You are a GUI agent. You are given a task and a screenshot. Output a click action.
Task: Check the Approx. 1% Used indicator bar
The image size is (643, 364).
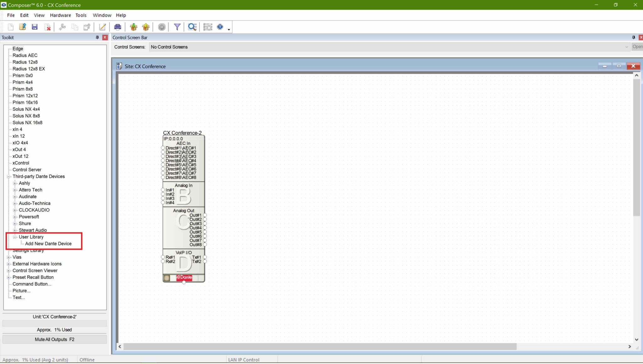(54, 329)
